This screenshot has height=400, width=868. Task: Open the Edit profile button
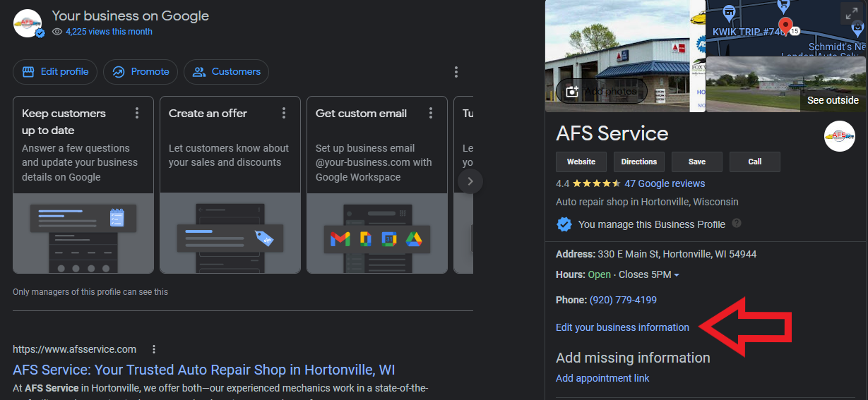[55, 72]
